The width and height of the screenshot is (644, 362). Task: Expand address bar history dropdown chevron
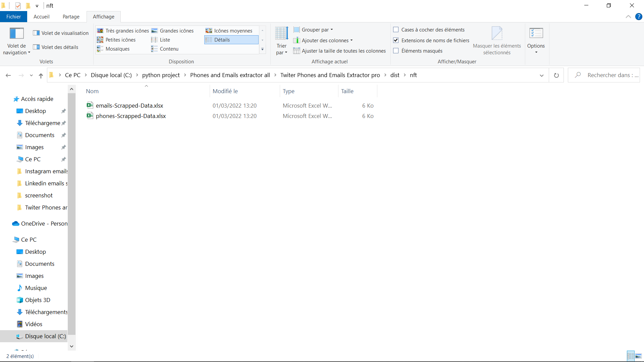click(x=541, y=75)
